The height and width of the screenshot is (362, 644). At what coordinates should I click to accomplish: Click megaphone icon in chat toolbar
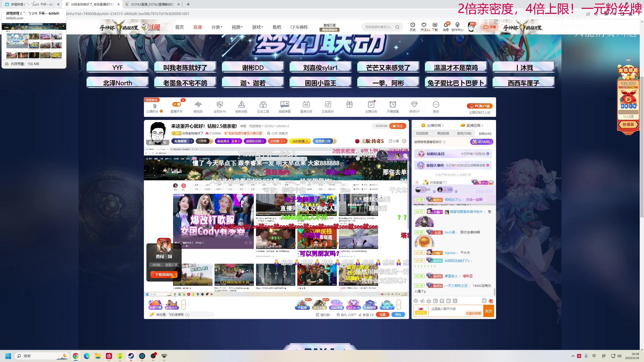click(x=422, y=301)
